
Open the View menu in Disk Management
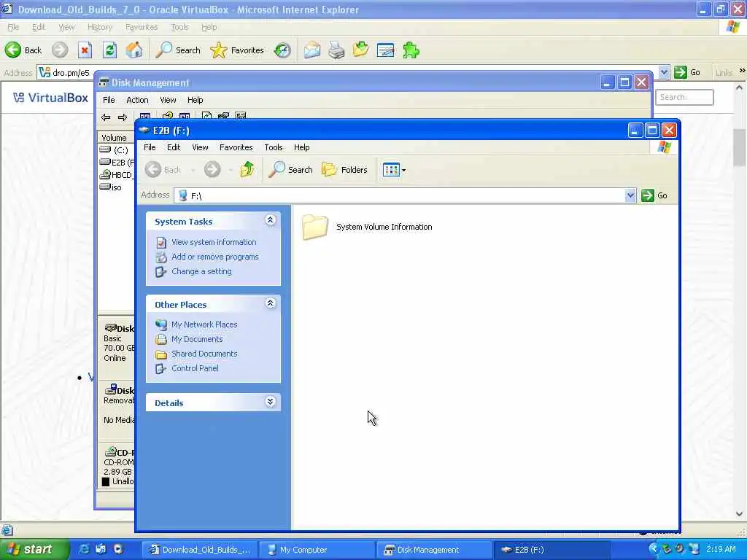[168, 100]
